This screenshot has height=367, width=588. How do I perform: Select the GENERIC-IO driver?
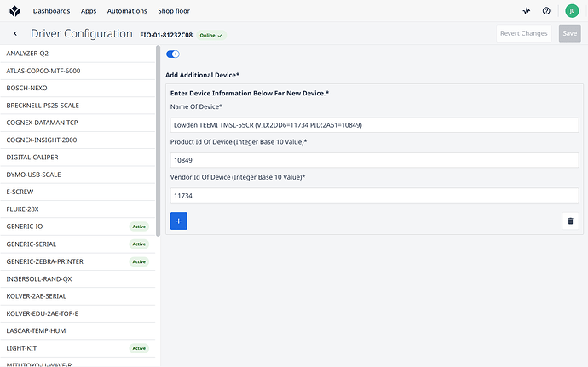pyautogui.click(x=78, y=227)
